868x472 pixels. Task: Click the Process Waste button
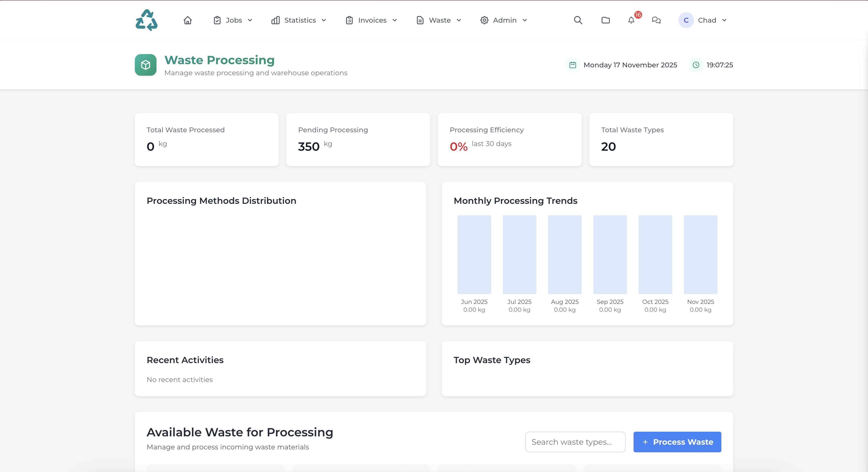[677, 442]
